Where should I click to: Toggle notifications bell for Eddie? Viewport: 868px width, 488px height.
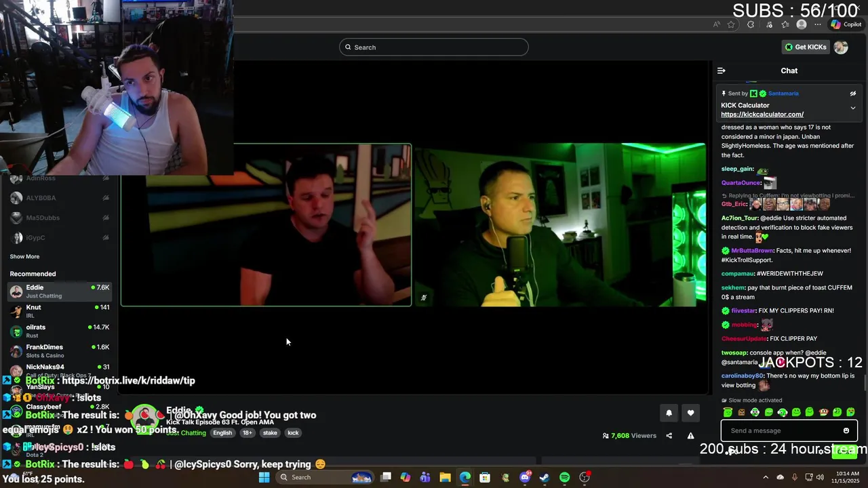tap(669, 413)
